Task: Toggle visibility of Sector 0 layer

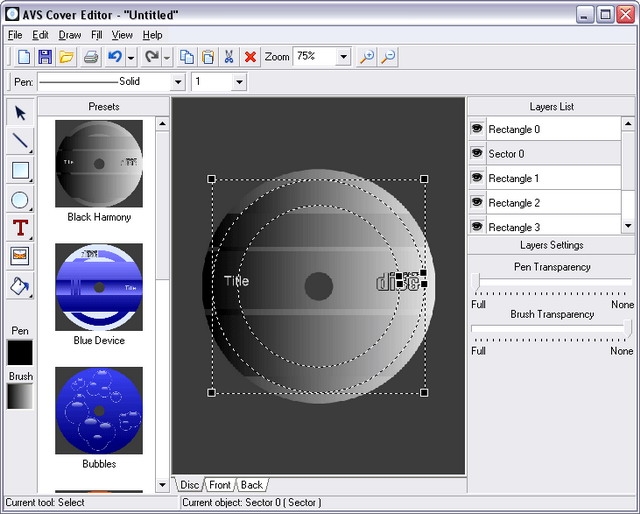Action: [477, 154]
